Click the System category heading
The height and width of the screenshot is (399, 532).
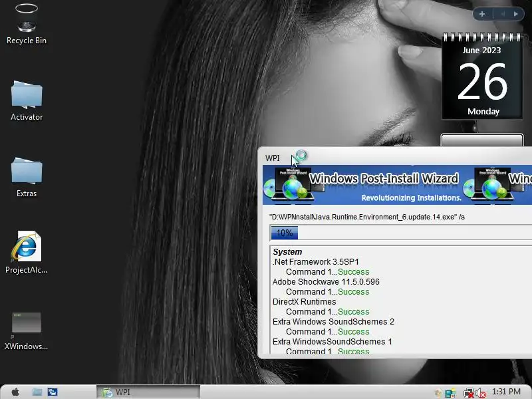pyautogui.click(x=287, y=252)
